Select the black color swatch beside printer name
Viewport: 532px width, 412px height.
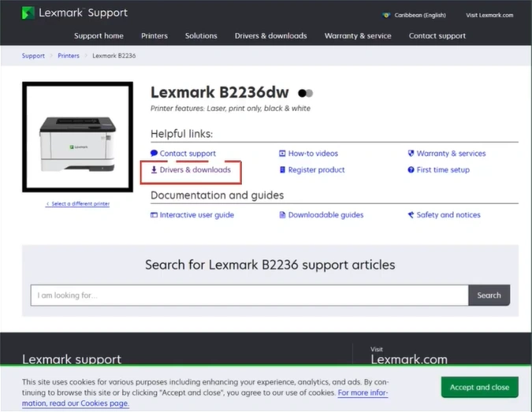[302, 93]
